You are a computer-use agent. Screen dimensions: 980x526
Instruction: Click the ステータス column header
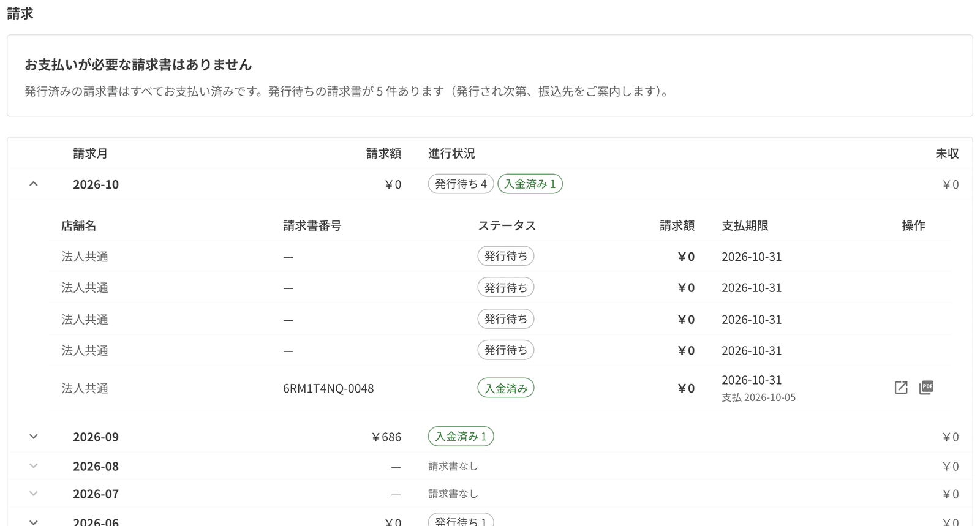click(x=507, y=225)
